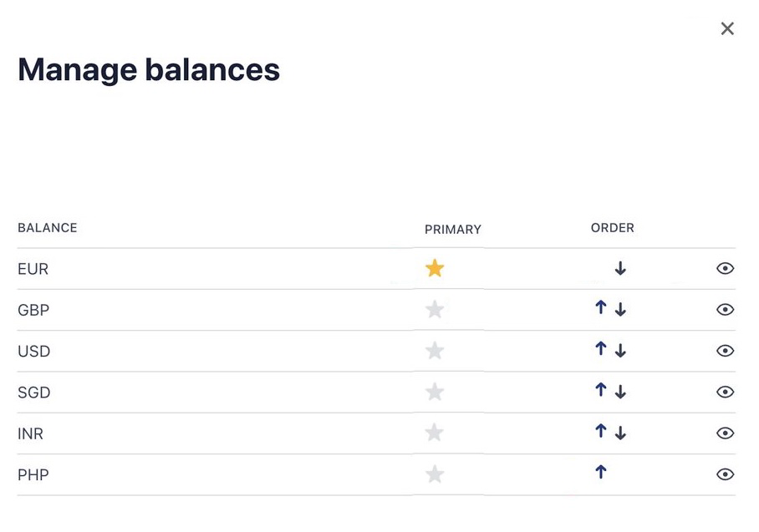Click the USD primary star icon

(x=435, y=351)
